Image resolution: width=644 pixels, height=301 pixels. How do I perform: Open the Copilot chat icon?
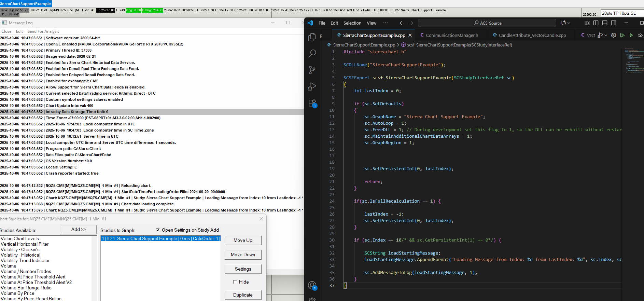click(x=563, y=23)
